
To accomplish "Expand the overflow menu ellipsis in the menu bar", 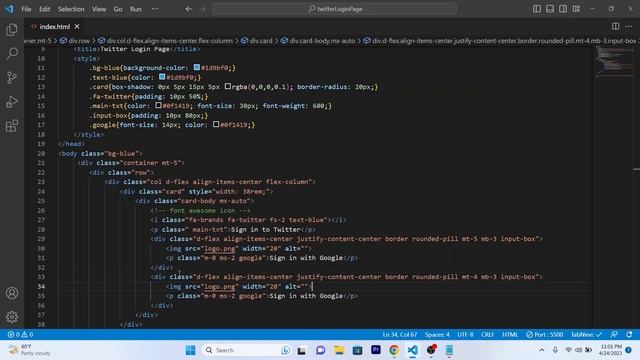I will click(x=155, y=9).
